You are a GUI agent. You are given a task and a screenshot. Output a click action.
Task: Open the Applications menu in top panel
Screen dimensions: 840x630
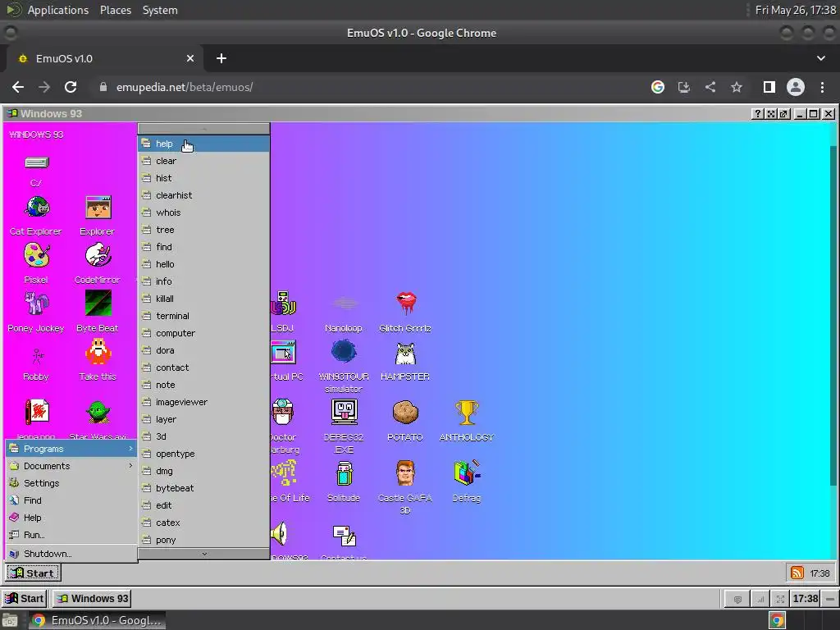58,10
